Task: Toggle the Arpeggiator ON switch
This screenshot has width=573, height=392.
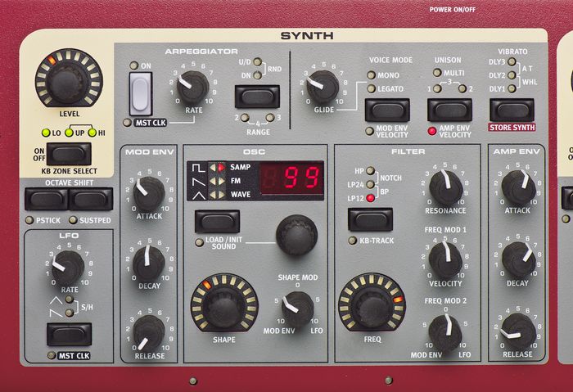Action: pos(140,94)
